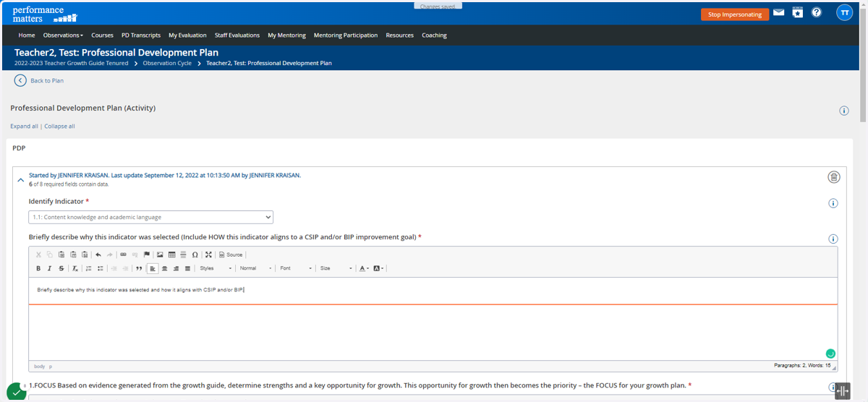Delete the PDP entry with the trash icon
The width and height of the screenshot is (868, 402).
pyautogui.click(x=833, y=177)
